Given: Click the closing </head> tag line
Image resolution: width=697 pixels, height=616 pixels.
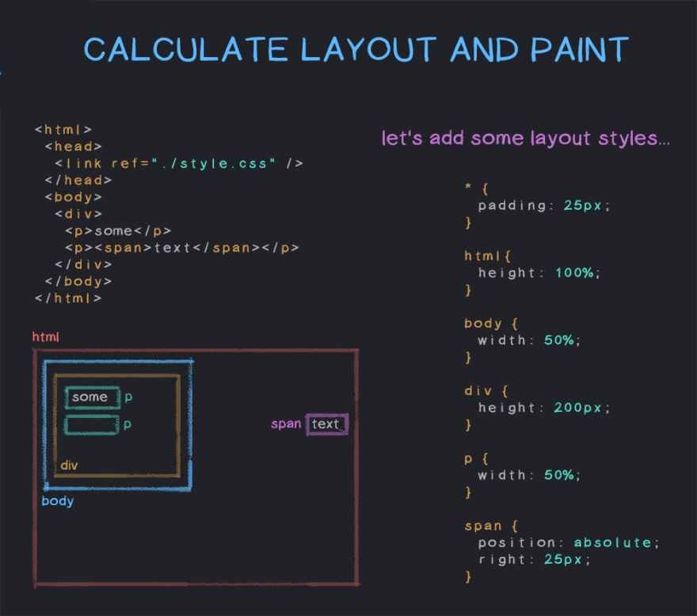Looking at the screenshot, I should [x=78, y=181].
